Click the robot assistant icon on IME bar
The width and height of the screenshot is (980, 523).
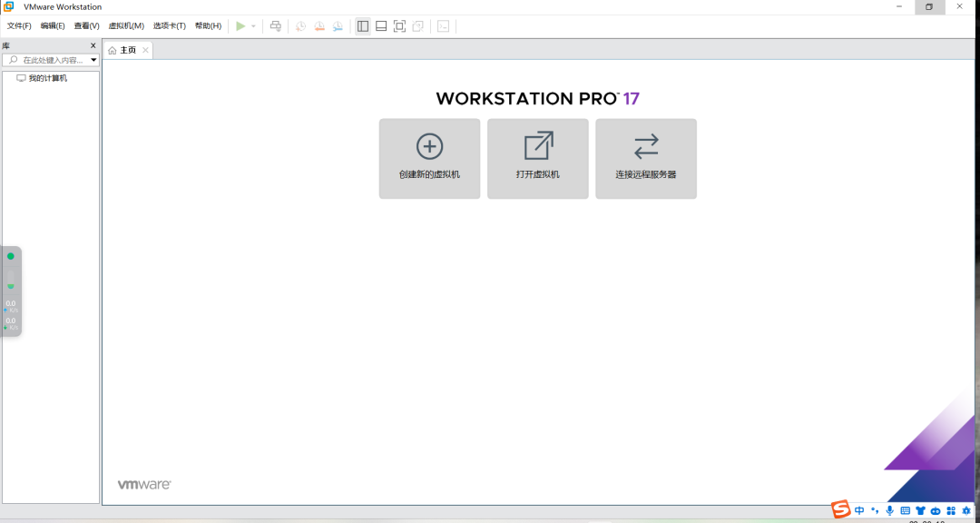click(x=936, y=511)
